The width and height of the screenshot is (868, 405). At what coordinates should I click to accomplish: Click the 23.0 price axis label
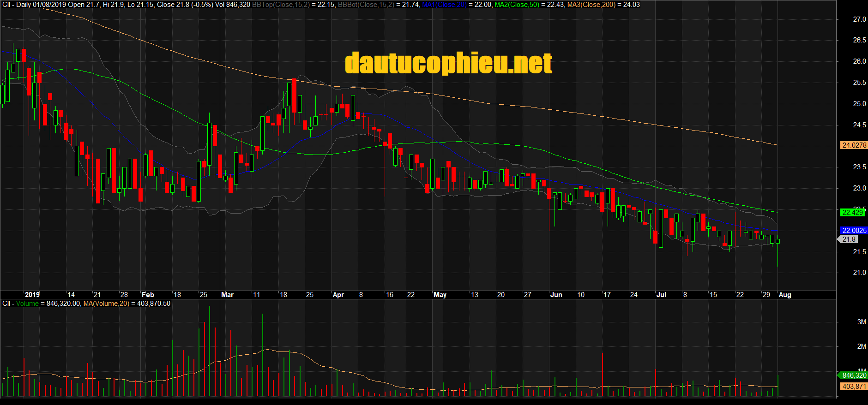click(859, 188)
